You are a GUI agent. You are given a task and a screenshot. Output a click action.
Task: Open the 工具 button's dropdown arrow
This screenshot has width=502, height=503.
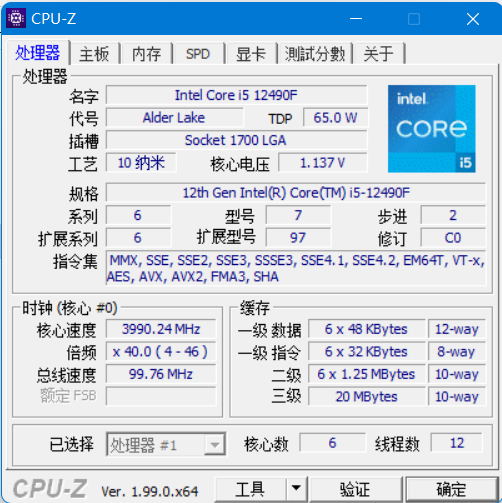point(296,489)
